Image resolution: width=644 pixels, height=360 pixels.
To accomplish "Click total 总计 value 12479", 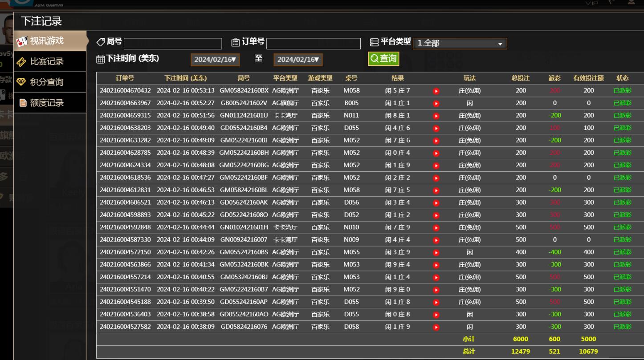I will 521,352.
